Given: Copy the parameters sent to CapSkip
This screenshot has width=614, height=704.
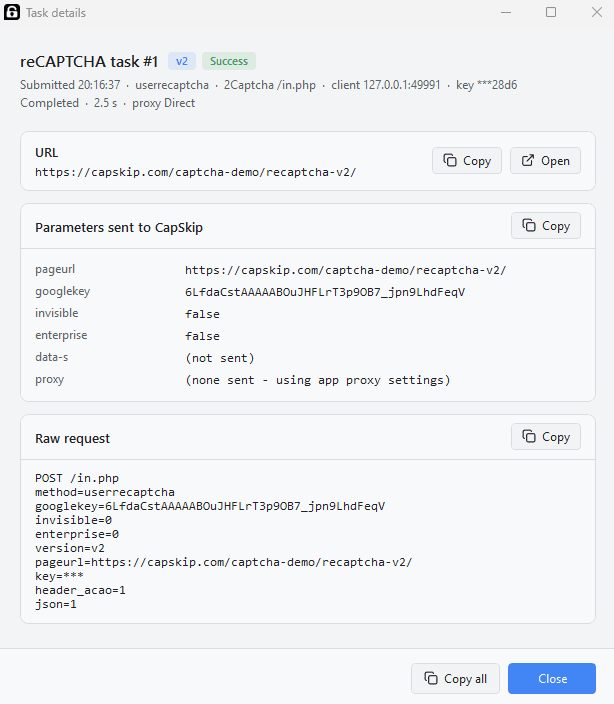Looking at the screenshot, I should click(x=546, y=226).
